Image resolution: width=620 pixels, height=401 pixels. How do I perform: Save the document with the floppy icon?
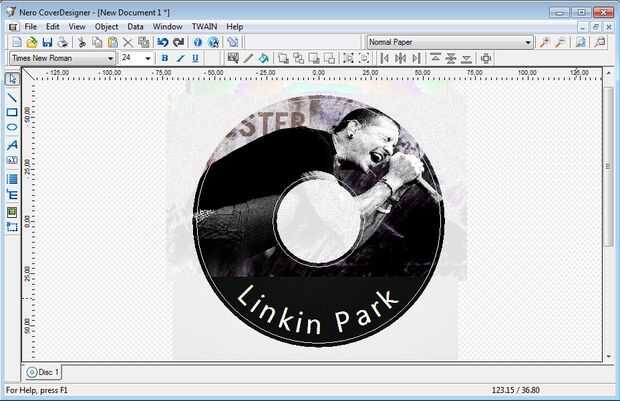click(x=47, y=42)
